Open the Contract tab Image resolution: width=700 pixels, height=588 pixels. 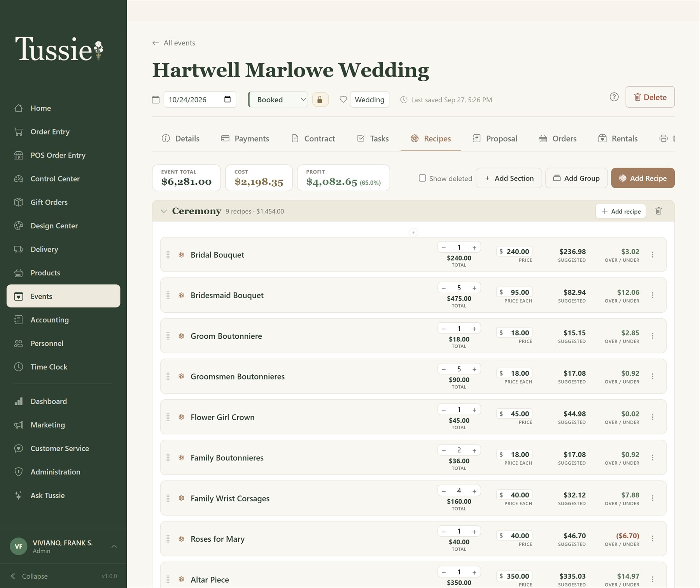coord(313,138)
